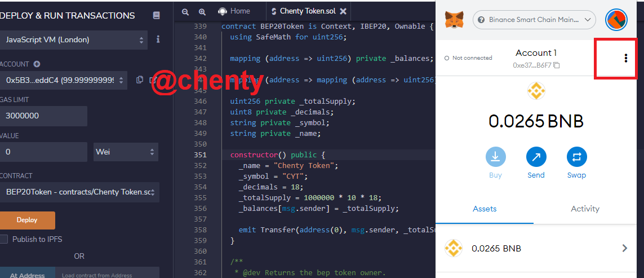Click the _totalSupply = 1000000 line
The width and height of the screenshot is (644, 278).
310,198
